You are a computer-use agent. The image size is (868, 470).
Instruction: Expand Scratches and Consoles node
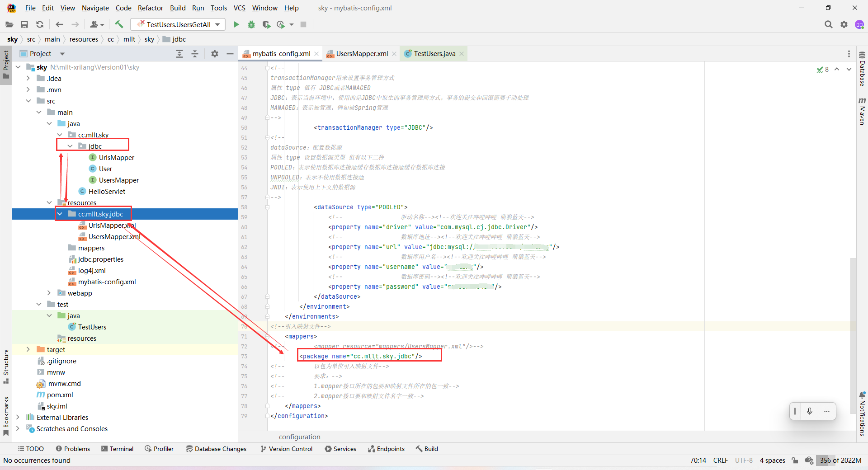pos(18,428)
